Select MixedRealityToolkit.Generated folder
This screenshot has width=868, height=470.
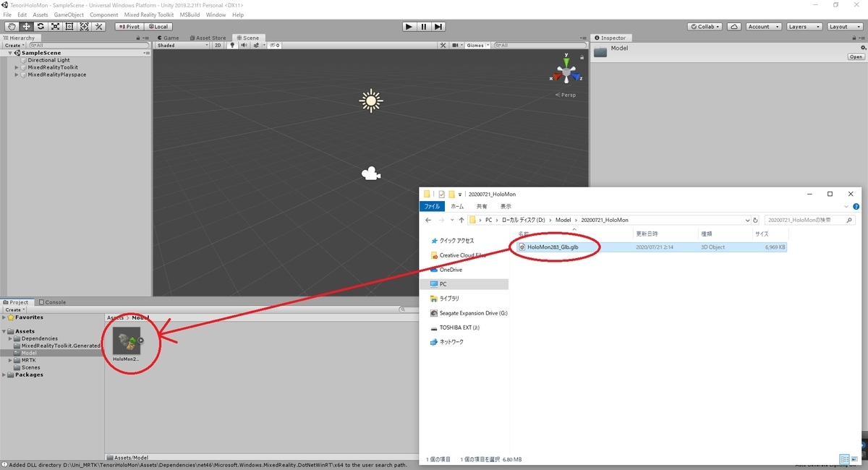[x=56, y=346]
